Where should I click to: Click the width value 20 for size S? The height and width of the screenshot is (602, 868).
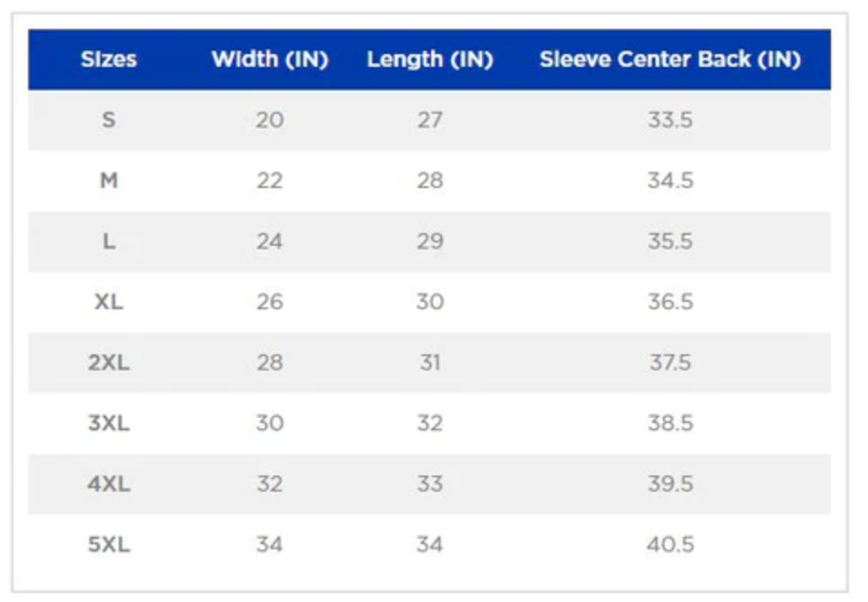(x=269, y=120)
